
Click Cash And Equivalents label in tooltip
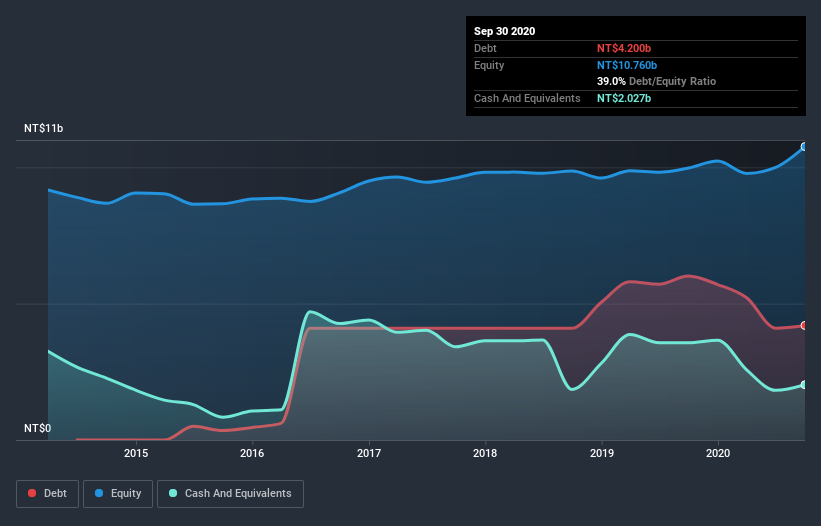(x=527, y=98)
